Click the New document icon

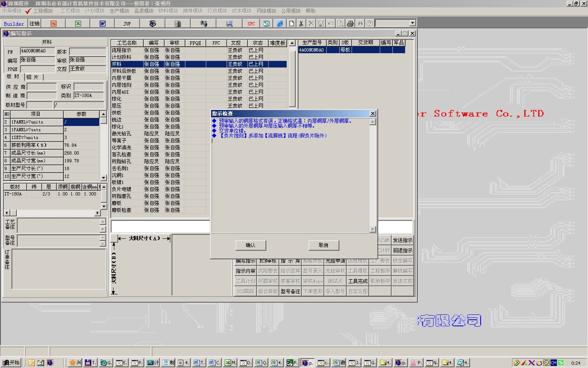coord(292,24)
